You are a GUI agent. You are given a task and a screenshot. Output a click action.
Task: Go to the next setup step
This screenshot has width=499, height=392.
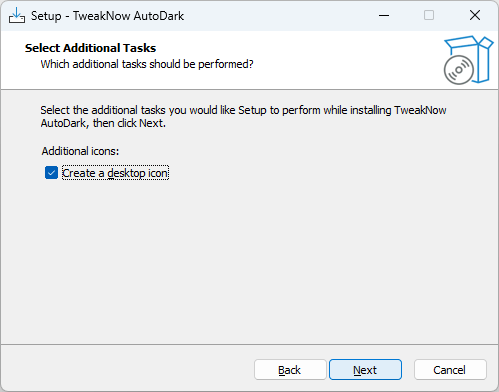pos(365,370)
